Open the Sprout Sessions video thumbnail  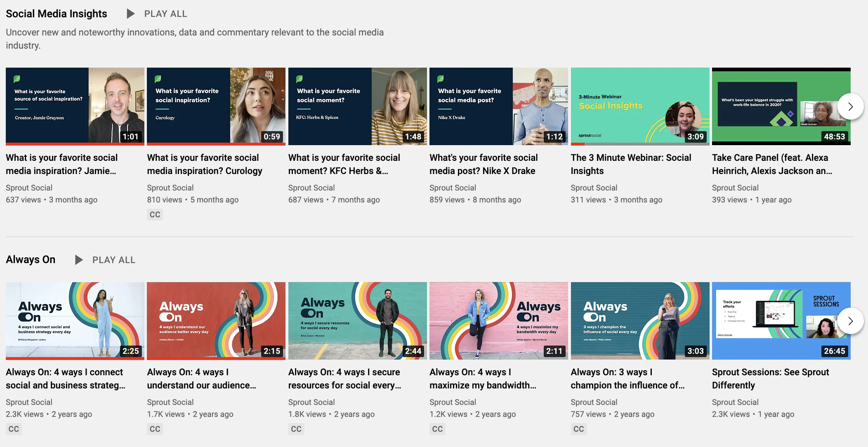[x=781, y=320]
